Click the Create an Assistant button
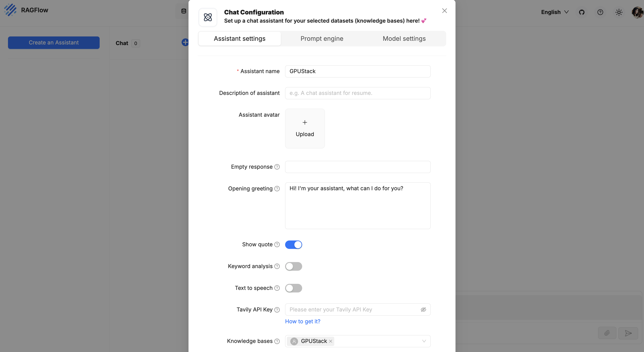Screen dimensions: 644x352 point(54,42)
